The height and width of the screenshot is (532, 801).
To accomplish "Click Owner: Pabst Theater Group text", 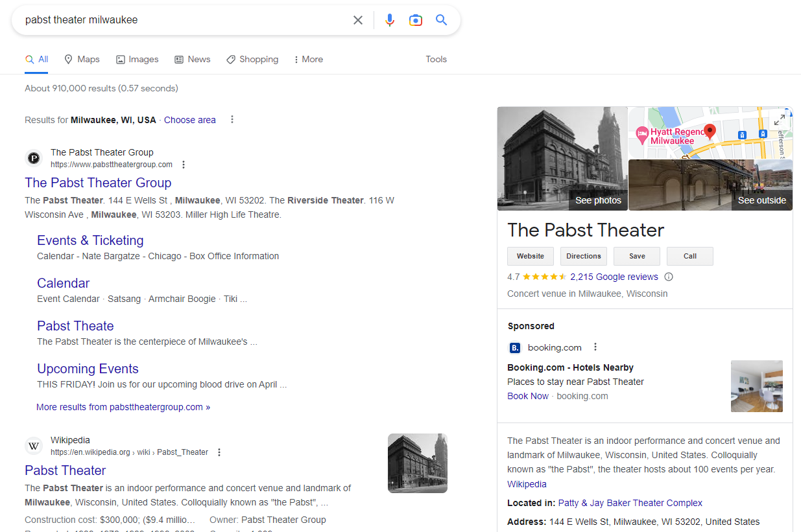I will coord(268,520).
